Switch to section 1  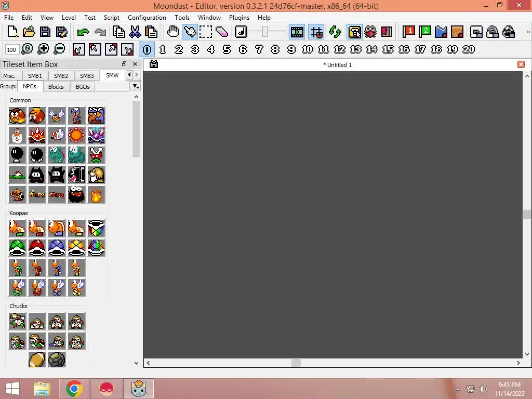(163, 49)
